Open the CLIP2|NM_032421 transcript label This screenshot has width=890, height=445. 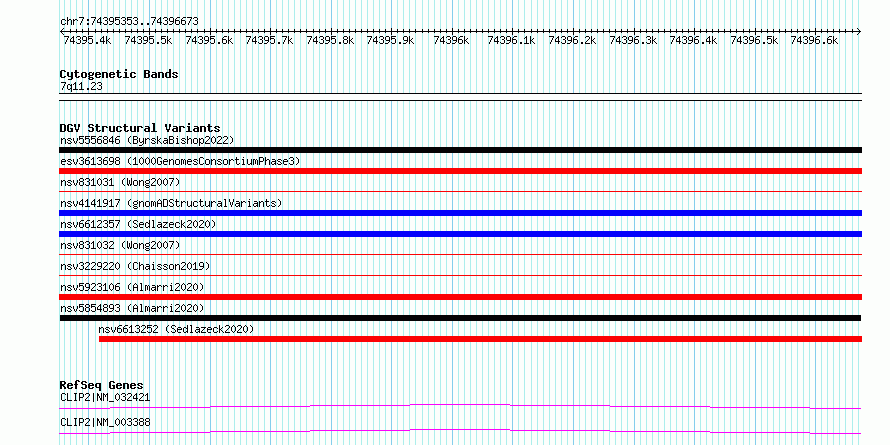pos(105,397)
